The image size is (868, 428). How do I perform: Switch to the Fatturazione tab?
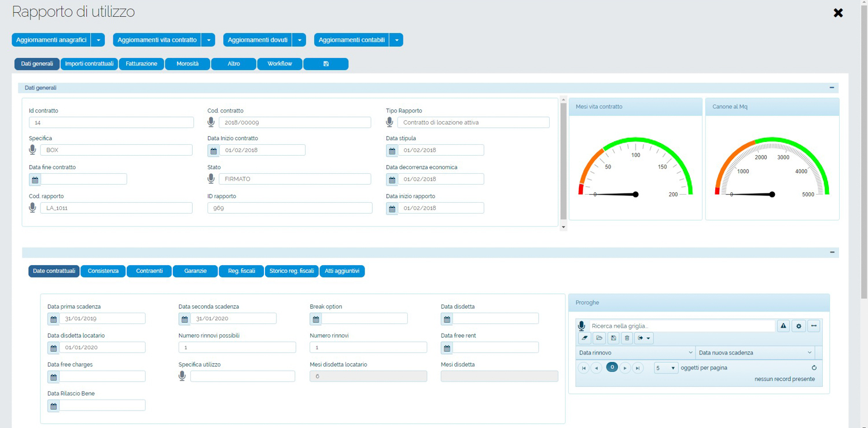(141, 64)
